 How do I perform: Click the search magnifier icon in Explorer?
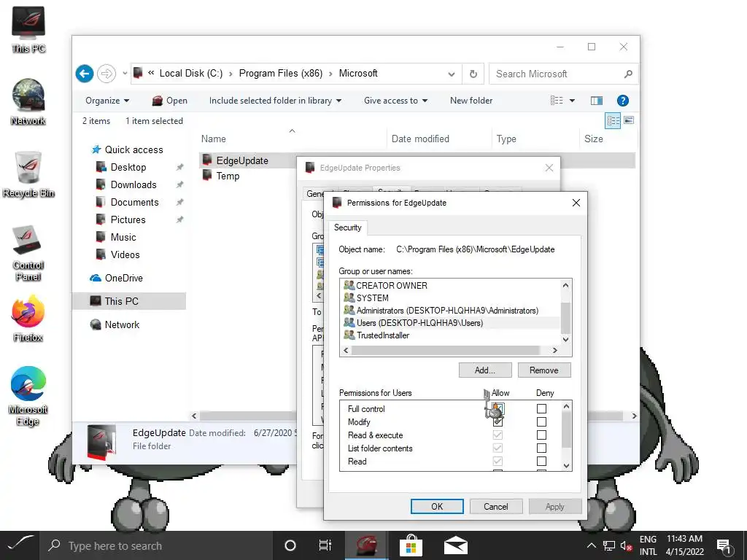pos(628,74)
